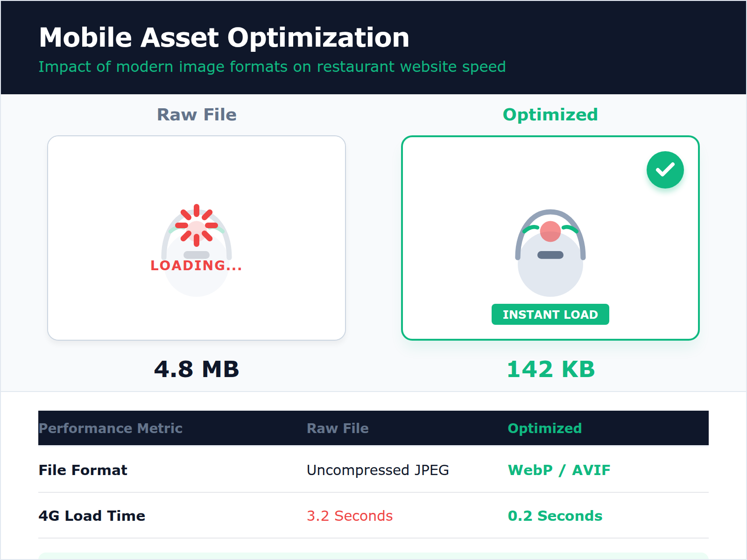Screen dimensions: 747x560
Task: Enable the INSTANT LOAD status badge
Action: pyautogui.click(x=550, y=315)
